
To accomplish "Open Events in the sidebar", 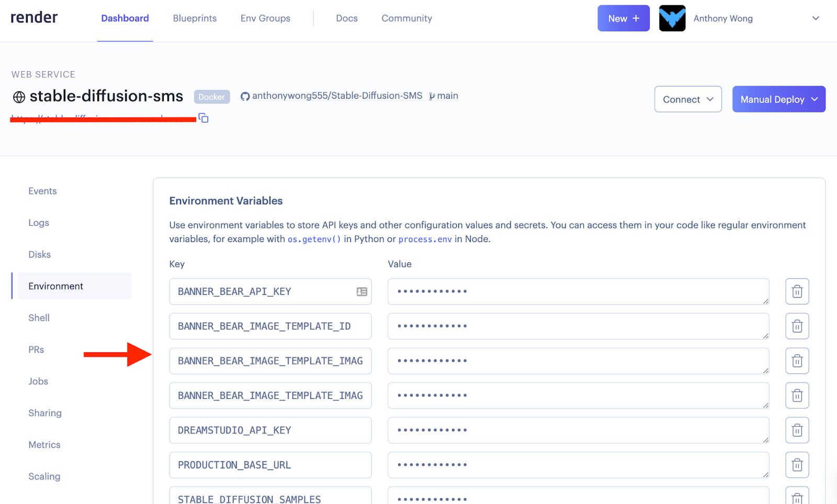I will pos(42,191).
